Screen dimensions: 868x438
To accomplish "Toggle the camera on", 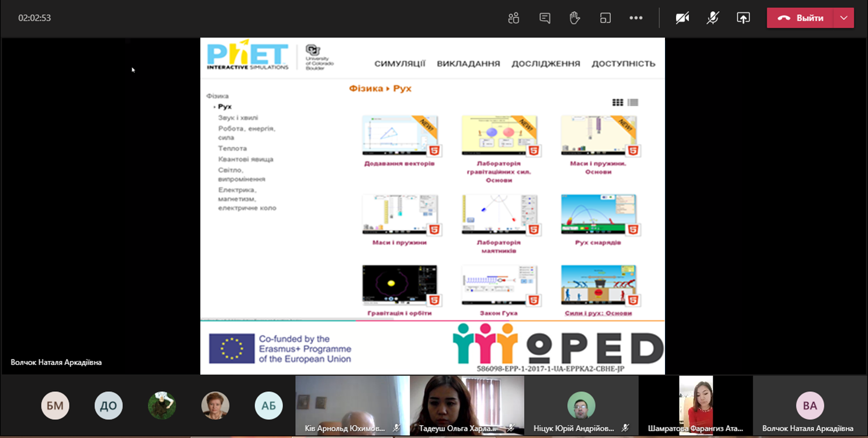I will [x=682, y=18].
